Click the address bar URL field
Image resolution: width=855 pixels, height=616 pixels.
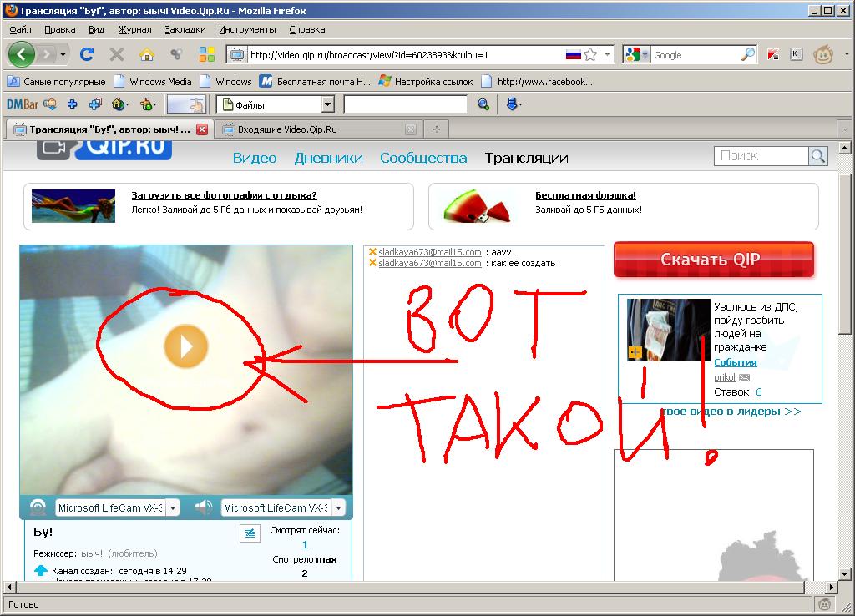click(406, 54)
